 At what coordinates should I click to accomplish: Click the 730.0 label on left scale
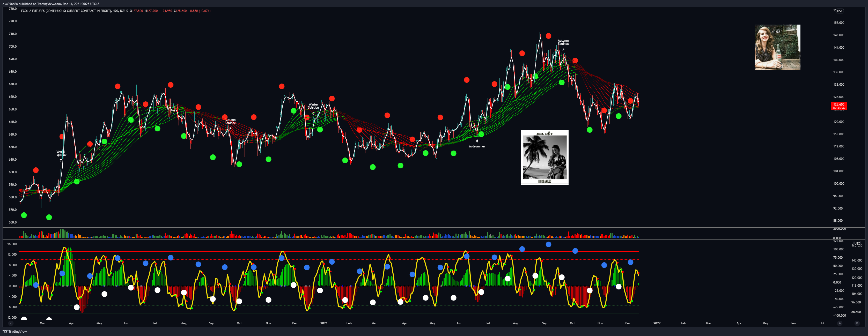(x=13, y=9)
